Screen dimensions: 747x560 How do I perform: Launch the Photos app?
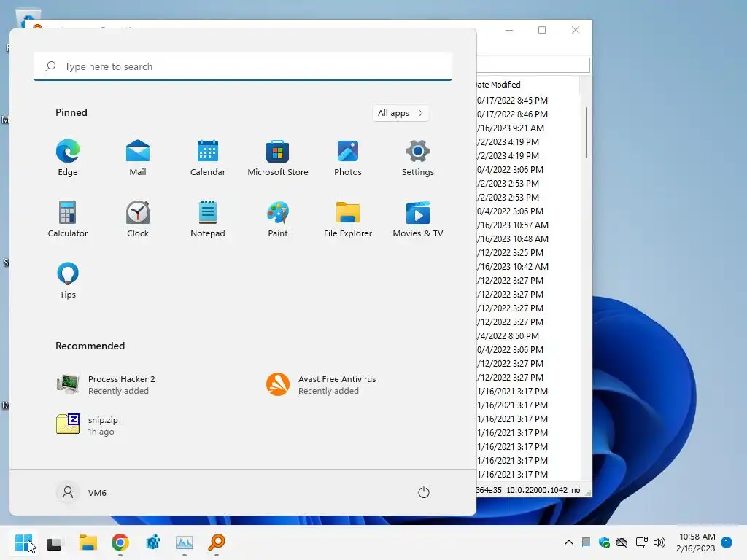coord(348,157)
